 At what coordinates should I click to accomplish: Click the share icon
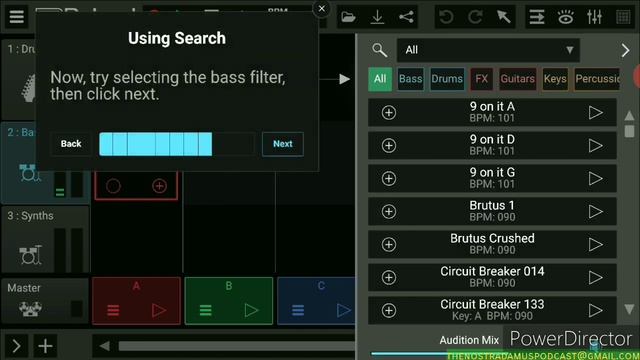[406, 17]
